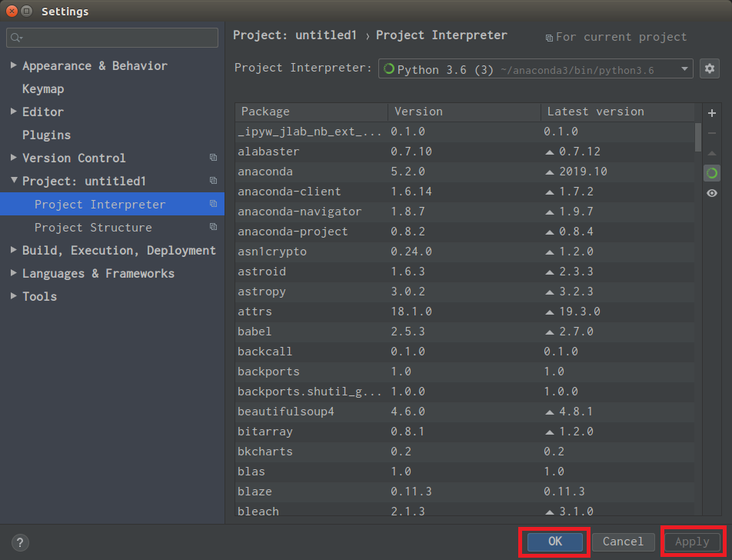Image resolution: width=732 pixels, height=560 pixels.
Task: Focus the settings search field
Action: pos(112,38)
